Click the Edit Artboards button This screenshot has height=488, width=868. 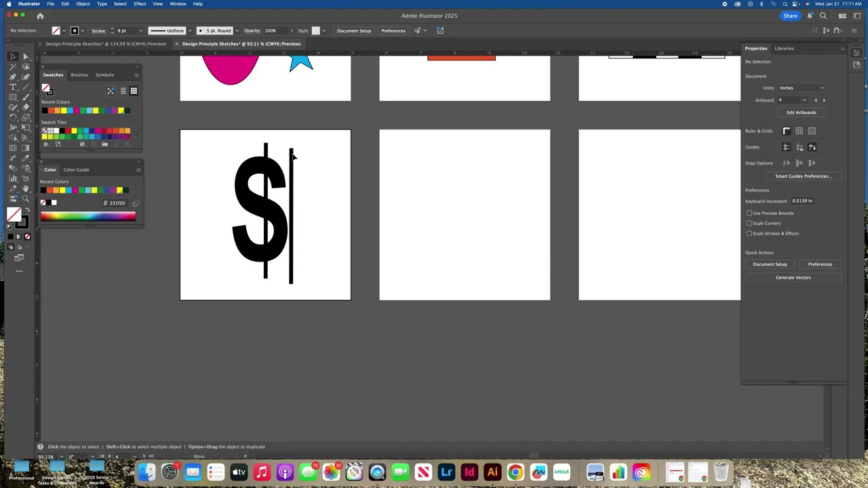(x=801, y=113)
